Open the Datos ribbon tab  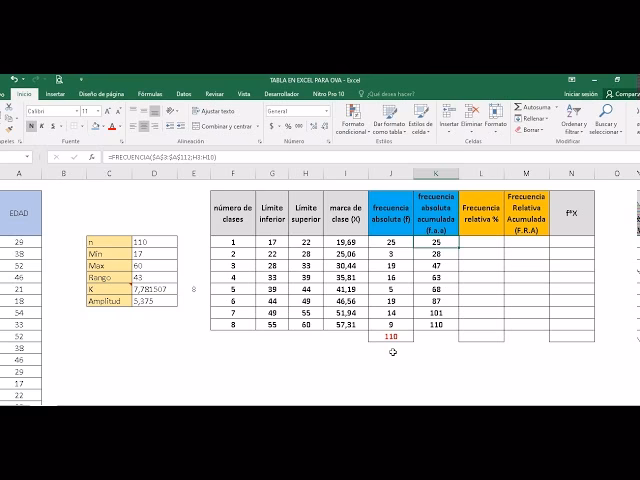[184, 94]
